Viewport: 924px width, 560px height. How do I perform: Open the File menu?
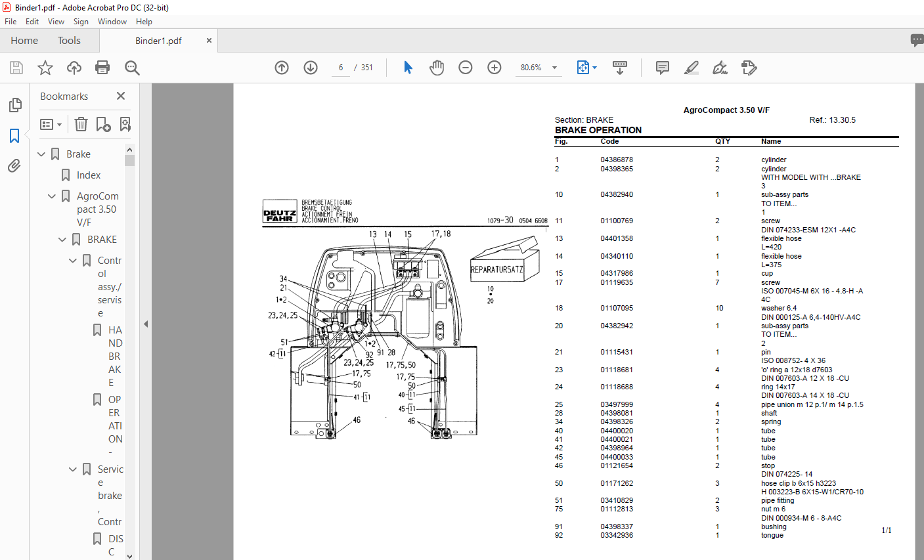pyautogui.click(x=11, y=22)
